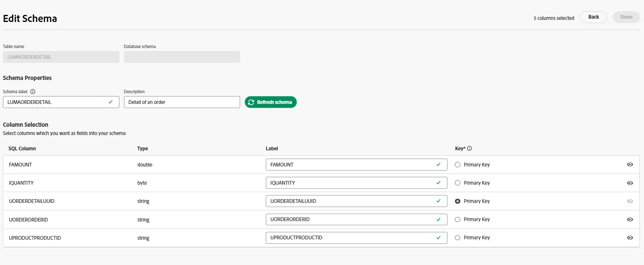644x265 pixels.
Task: Click the Key column info icon
Action: pos(469,149)
